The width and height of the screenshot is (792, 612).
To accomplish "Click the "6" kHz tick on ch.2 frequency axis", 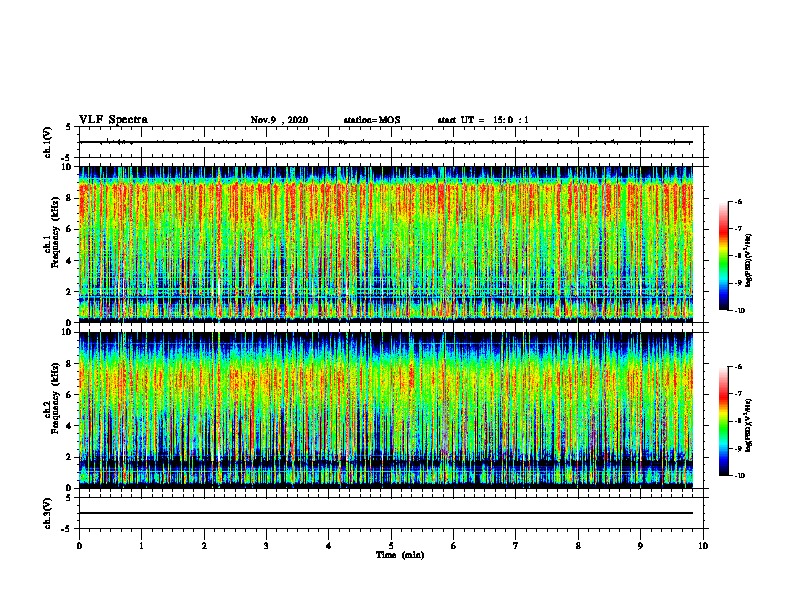I will pos(70,395).
